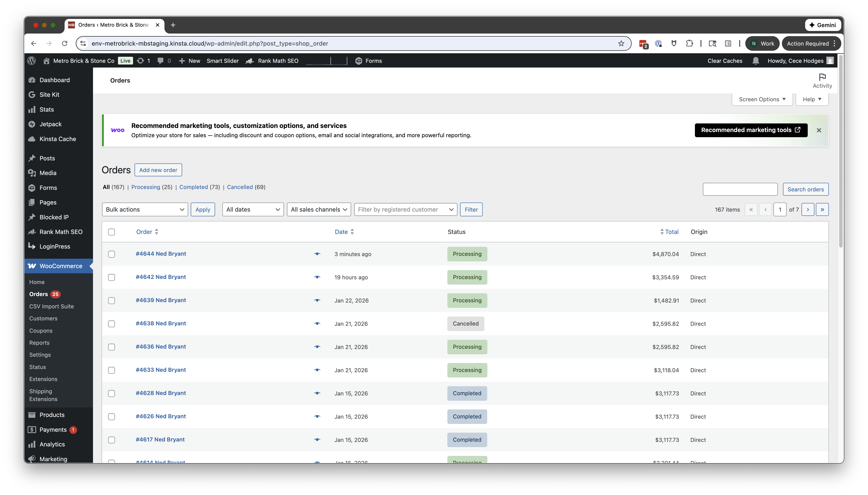Check the select-all orders checkbox
This screenshot has height=495, width=868.
[111, 232]
